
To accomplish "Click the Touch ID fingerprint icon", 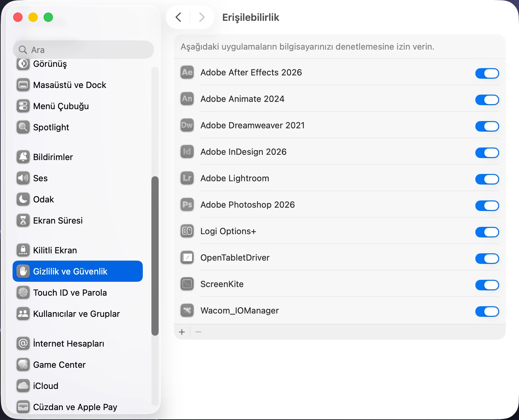I will tap(23, 293).
